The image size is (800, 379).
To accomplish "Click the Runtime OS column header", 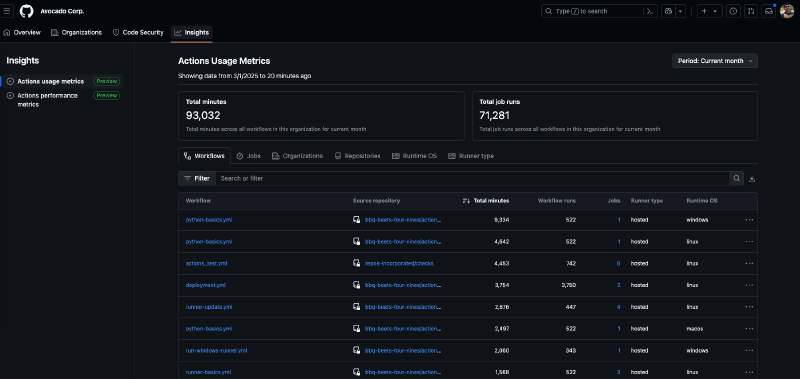I will [x=702, y=200].
